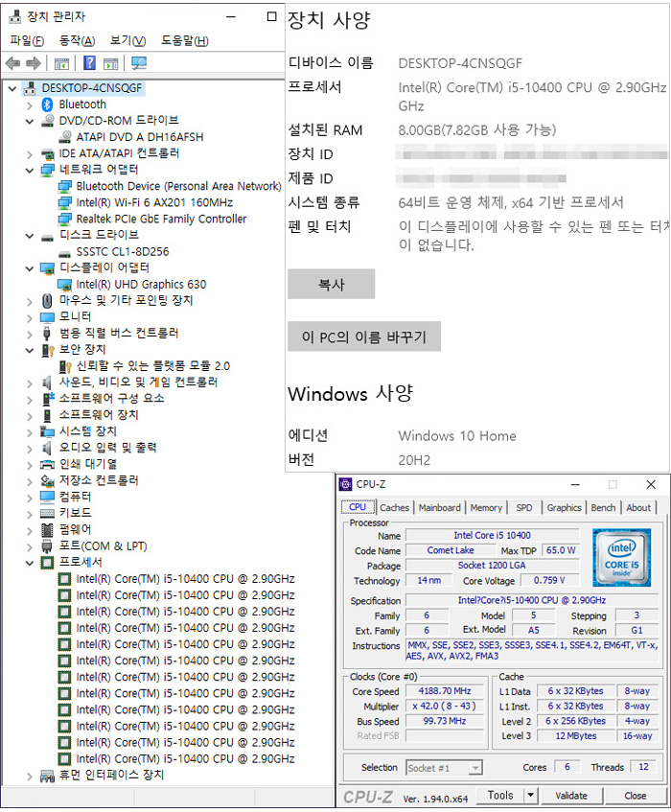The width and height of the screenshot is (671, 812).
Task: Click the Max TDP 65.0 W value
Action: (561, 550)
